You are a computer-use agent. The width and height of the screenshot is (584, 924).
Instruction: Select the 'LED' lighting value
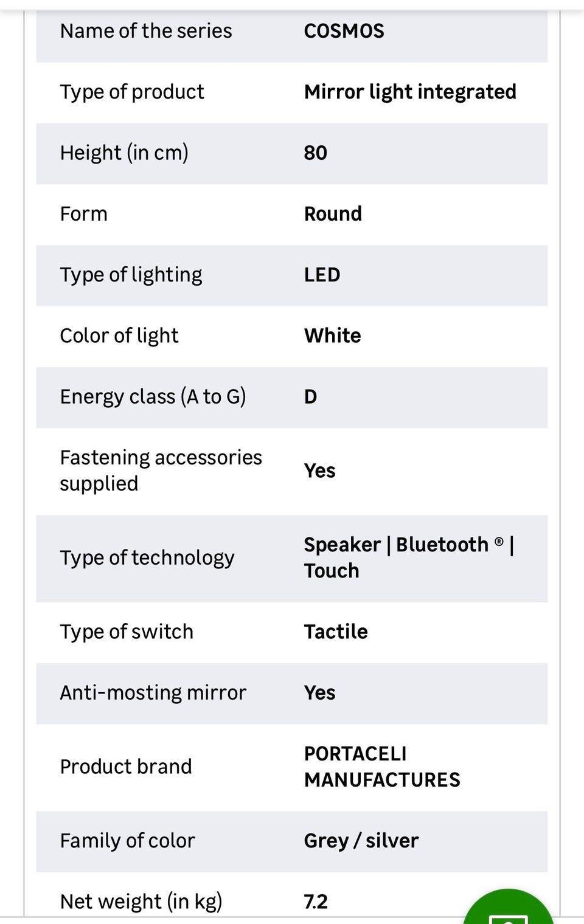(322, 275)
